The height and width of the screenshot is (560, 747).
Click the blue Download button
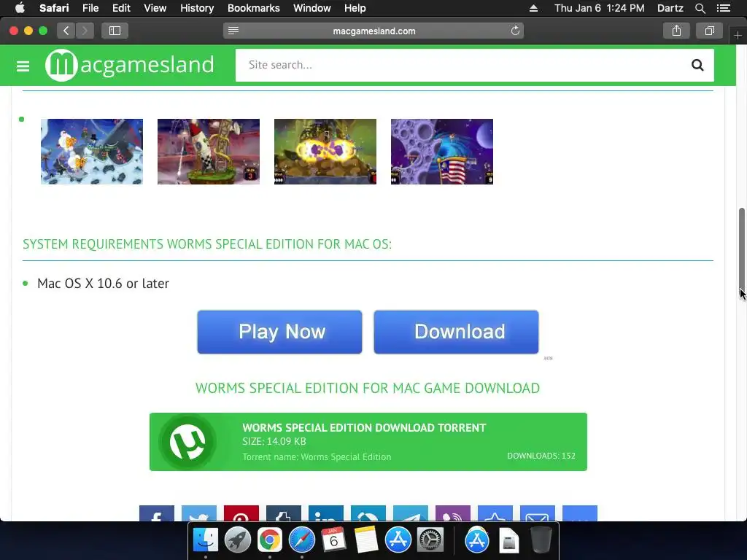[456, 332]
